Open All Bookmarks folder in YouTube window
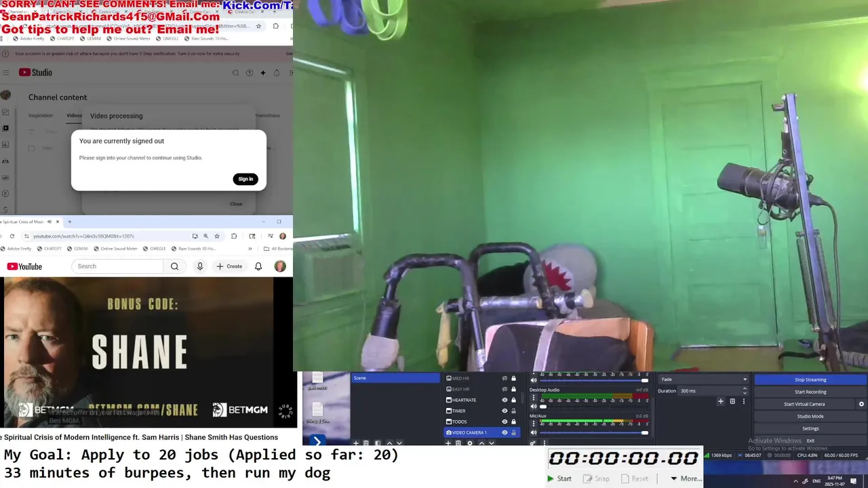Screen dimensions: 868x488 278,249
